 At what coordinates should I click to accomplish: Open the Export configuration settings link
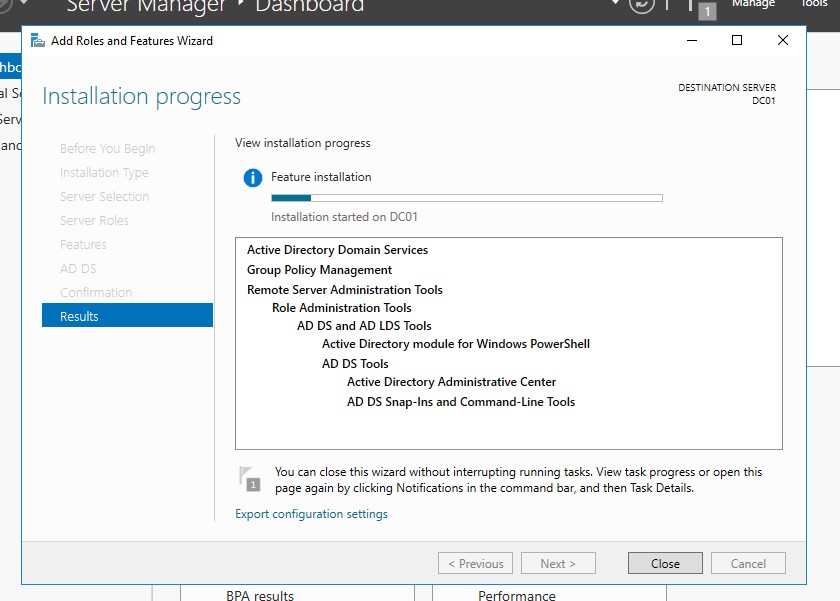[x=311, y=514]
